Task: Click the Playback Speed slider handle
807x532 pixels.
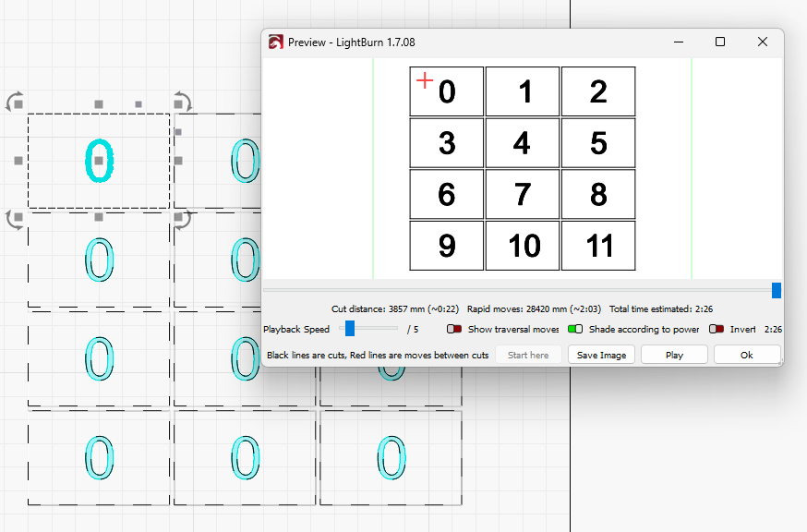Action: point(349,328)
